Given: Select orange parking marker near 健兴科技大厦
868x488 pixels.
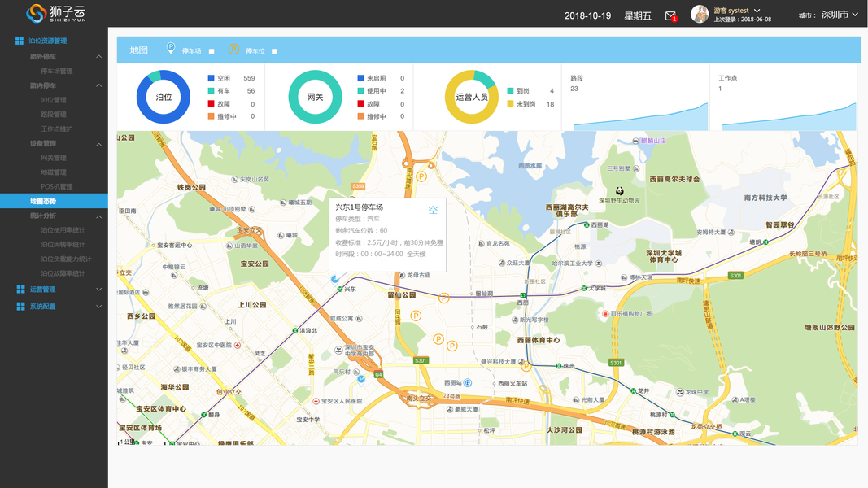Looking at the screenshot, I should coord(526,366).
